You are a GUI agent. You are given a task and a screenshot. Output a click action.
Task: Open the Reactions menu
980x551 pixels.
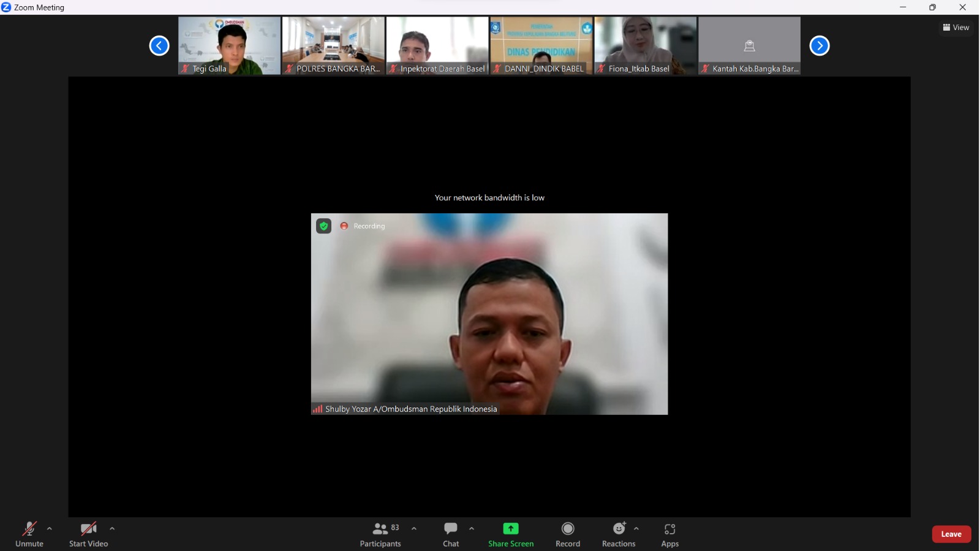619,534
